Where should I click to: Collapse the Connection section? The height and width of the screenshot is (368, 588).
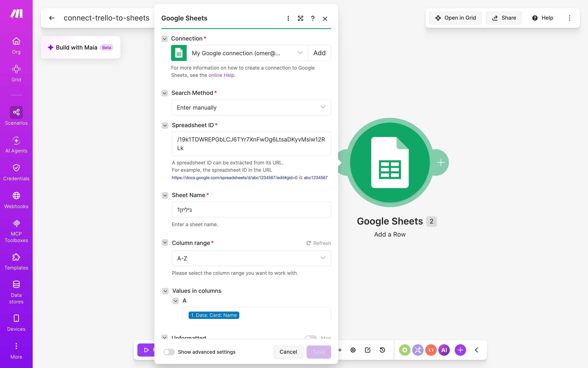coord(165,39)
